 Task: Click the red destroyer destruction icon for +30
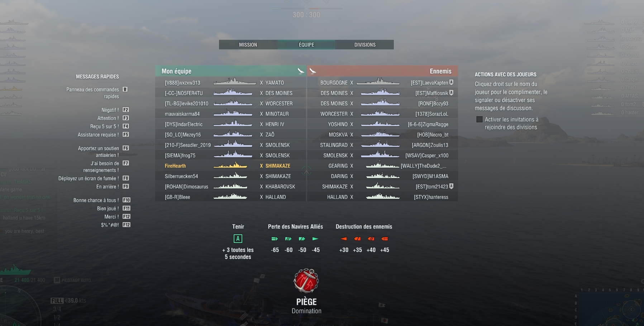(x=343, y=239)
